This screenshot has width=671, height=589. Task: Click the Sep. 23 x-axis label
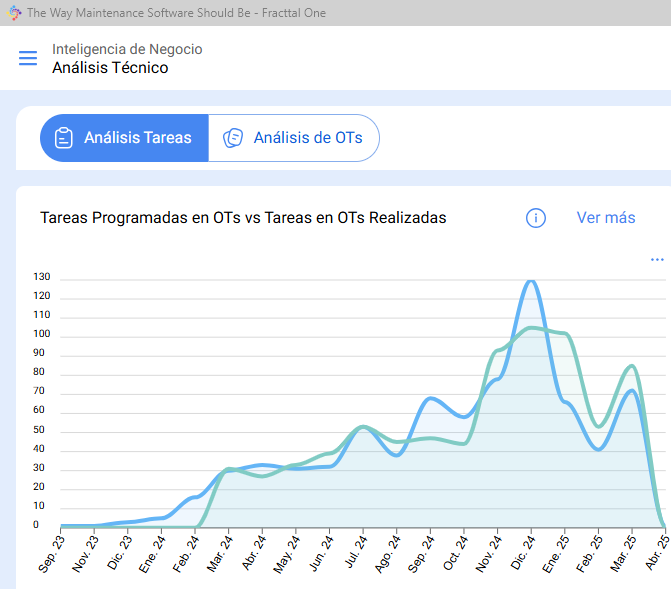point(53,554)
